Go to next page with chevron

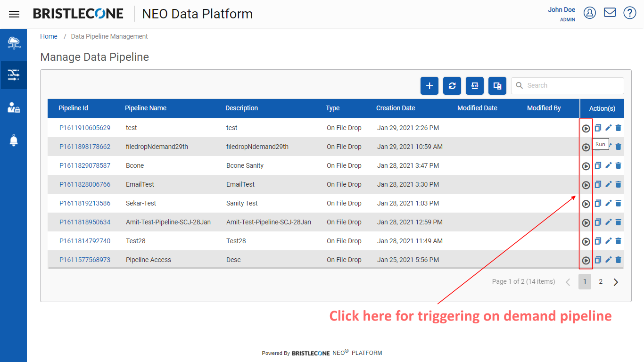click(x=616, y=282)
